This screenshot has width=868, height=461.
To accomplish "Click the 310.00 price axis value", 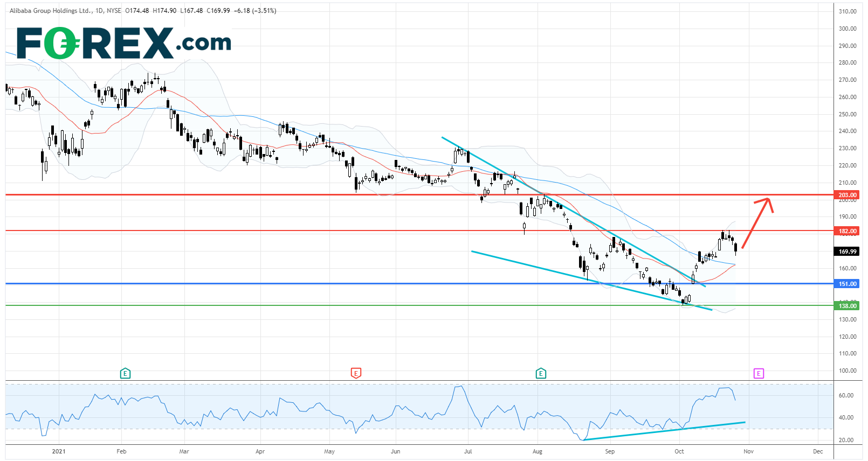I will (847, 11).
